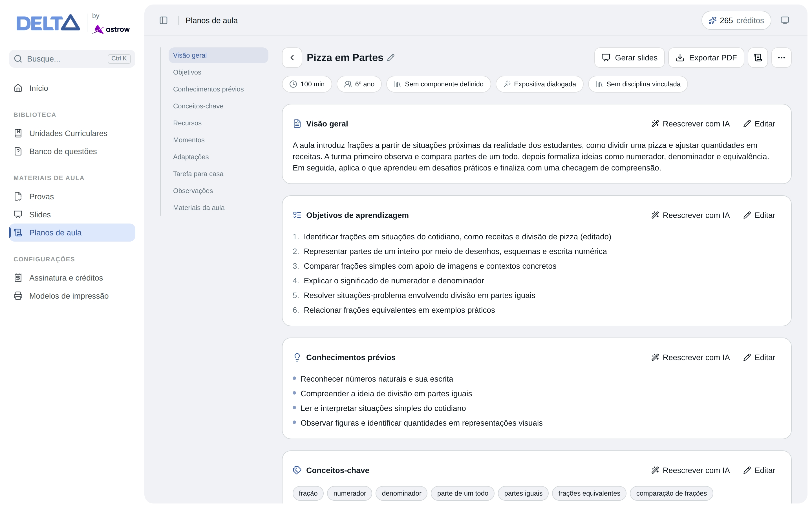Click Sem disciplina vinculada chip
Viewport: 812px width, 508px height.
click(x=637, y=84)
